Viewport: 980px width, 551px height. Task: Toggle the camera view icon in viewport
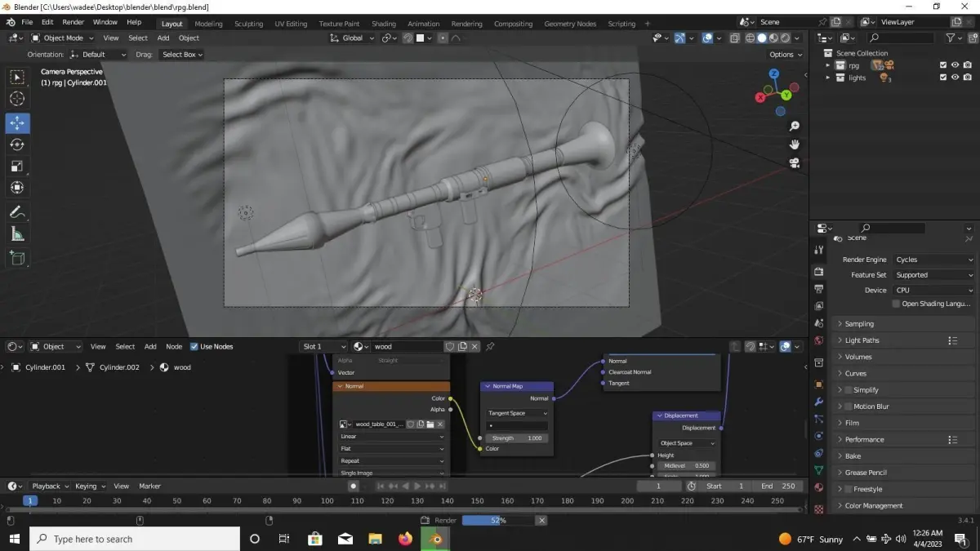point(794,163)
